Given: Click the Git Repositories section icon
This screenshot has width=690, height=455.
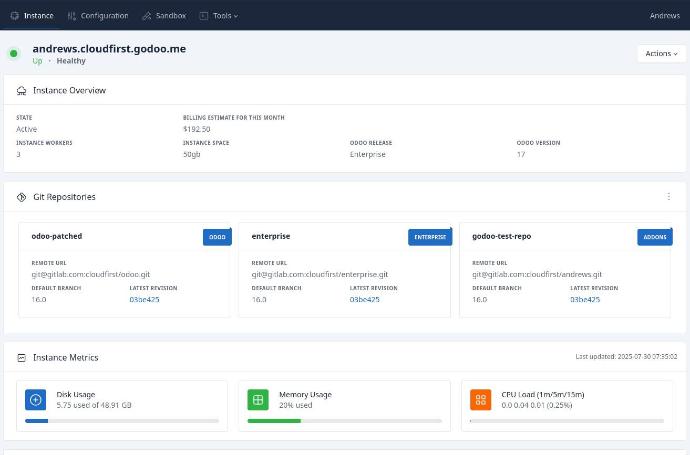Looking at the screenshot, I should coord(22,197).
